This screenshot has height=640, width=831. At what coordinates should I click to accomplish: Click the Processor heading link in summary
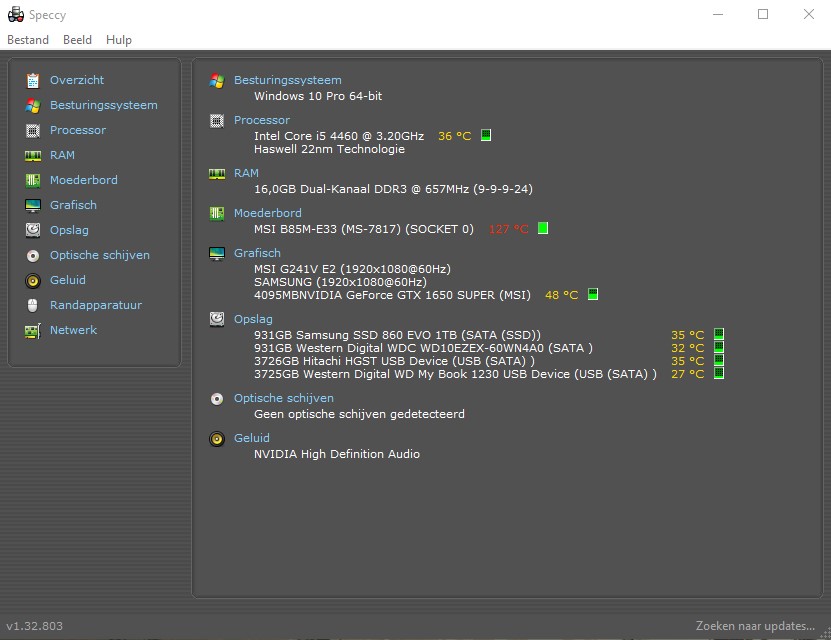tap(262, 120)
